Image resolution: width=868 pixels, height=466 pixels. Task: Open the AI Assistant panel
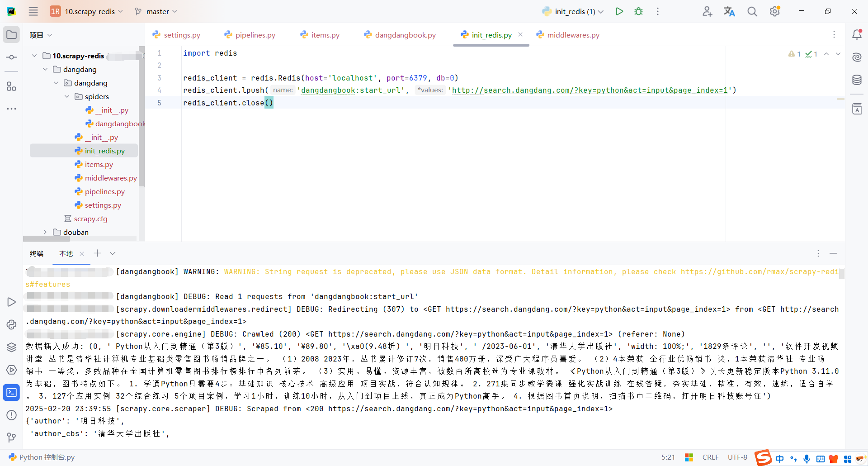click(857, 57)
